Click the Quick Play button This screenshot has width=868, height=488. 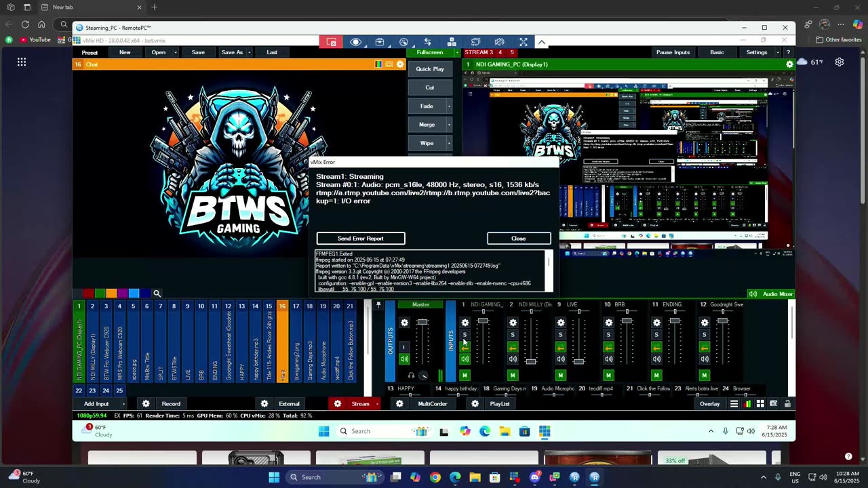430,69
